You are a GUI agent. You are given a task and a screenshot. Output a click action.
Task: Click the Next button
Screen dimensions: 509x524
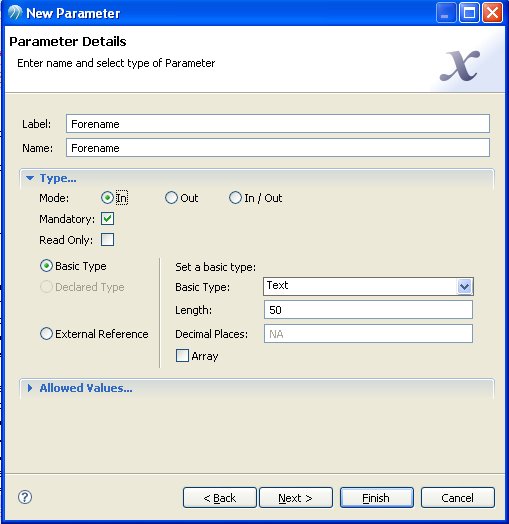point(296,498)
